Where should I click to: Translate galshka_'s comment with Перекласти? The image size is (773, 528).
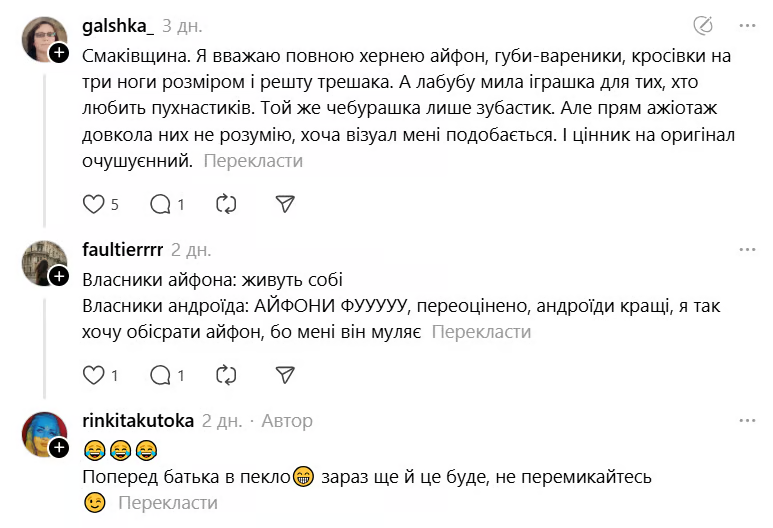pyautogui.click(x=253, y=160)
